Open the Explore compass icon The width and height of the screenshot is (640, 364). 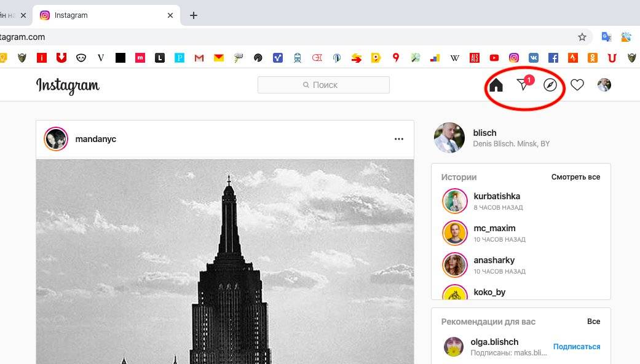point(550,85)
